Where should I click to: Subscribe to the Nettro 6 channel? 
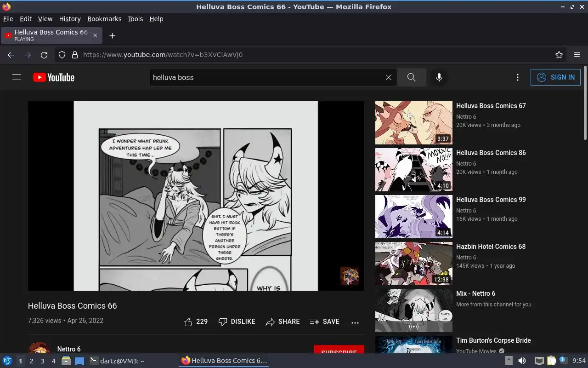click(x=339, y=350)
